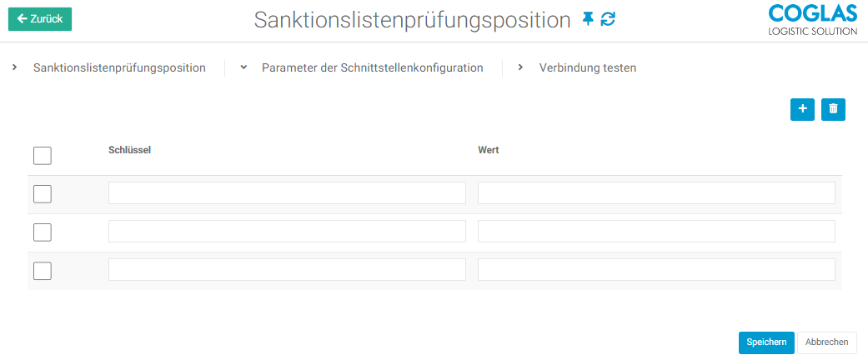Click the trash icon to delete rows
This screenshot has height=360, width=868.
[x=833, y=109]
